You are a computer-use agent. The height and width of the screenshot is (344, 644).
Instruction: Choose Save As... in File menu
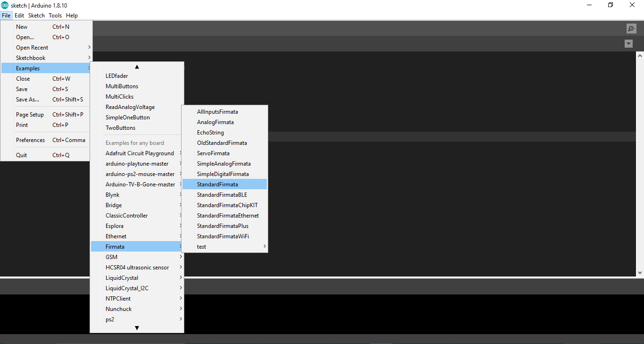coord(46,100)
